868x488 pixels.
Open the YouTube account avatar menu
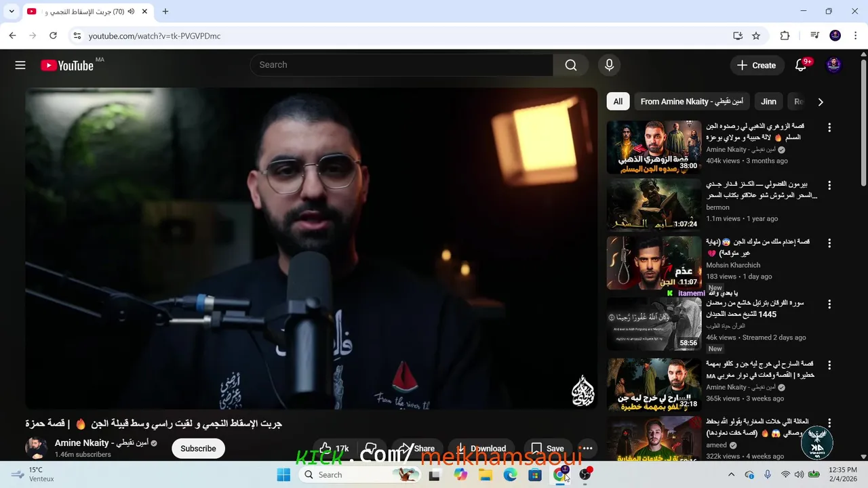[x=834, y=65]
